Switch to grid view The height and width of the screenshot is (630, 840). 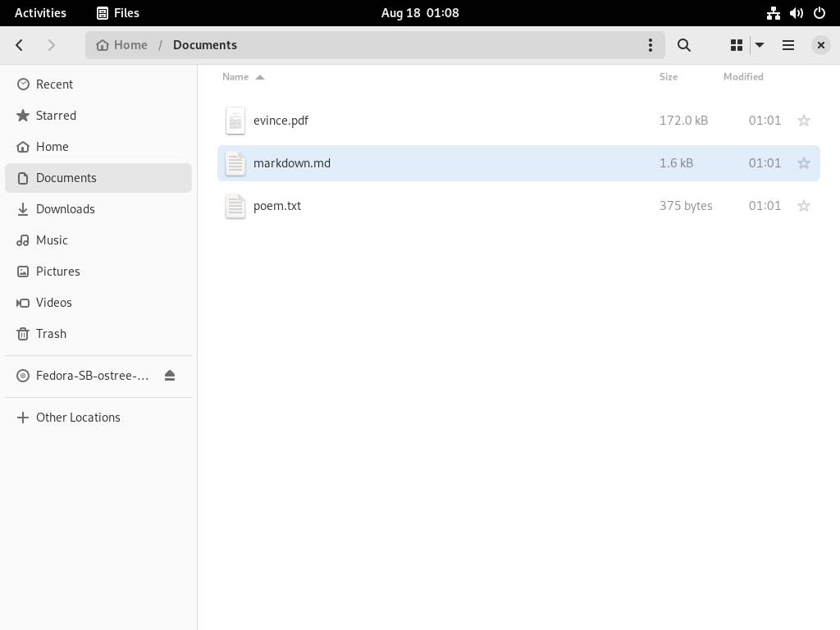coord(737,45)
